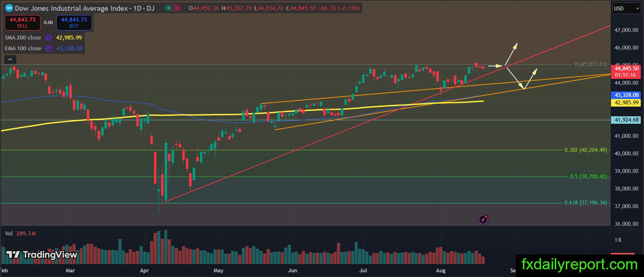644x277 pixels.
Task: Click the spread value 0.00
Action: click(x=48, y=23)
